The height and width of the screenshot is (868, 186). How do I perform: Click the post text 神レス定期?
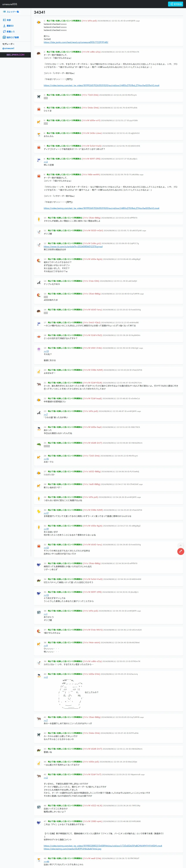pyautogui.click(x=49, y=165)
